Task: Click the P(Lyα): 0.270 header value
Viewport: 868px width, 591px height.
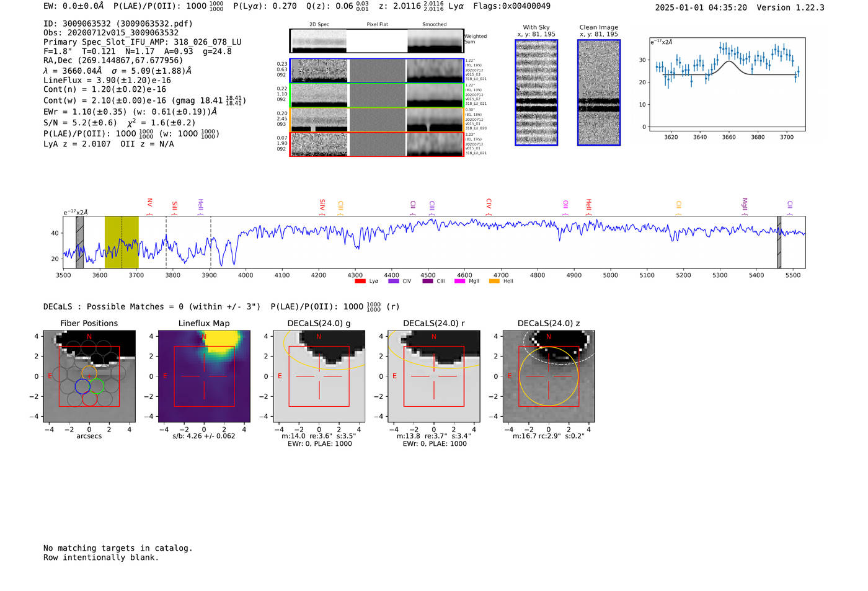Action: (265, 6)
